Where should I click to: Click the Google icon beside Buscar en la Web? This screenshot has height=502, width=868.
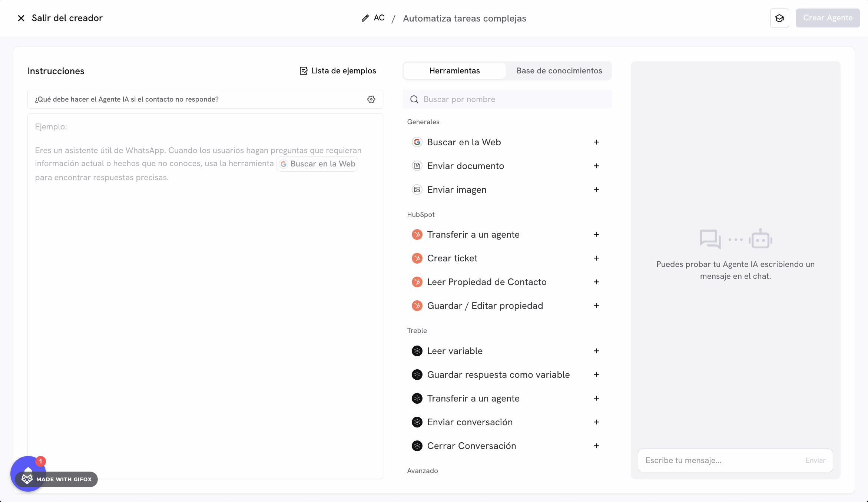pyautogui.click(x=417, y=142)
